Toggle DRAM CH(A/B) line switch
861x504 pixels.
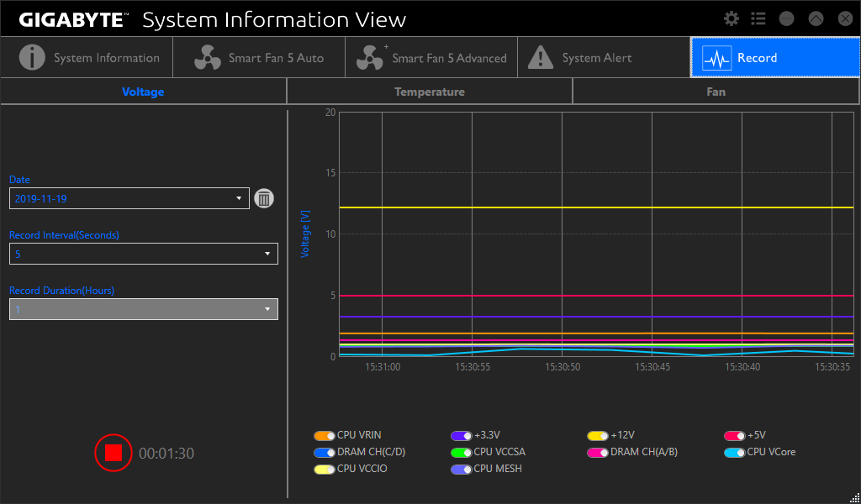[598, 453]
